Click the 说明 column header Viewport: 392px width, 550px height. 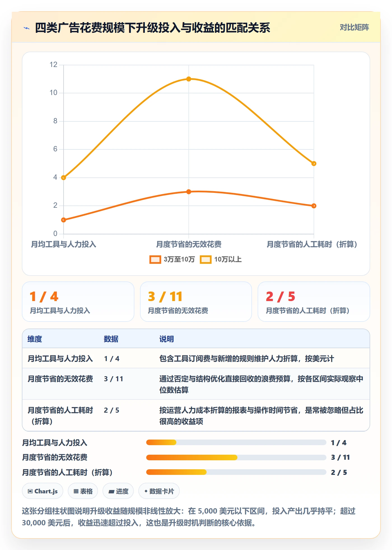[167, 339]
